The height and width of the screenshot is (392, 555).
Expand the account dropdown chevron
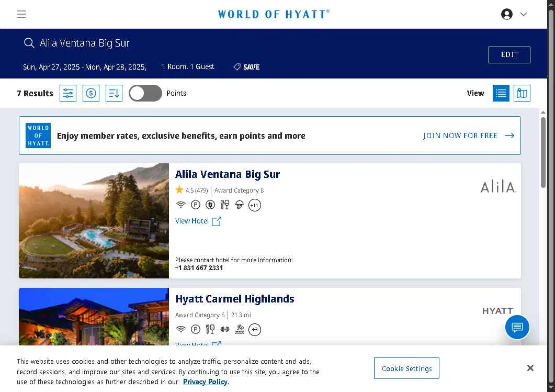(x=523, y=14)
